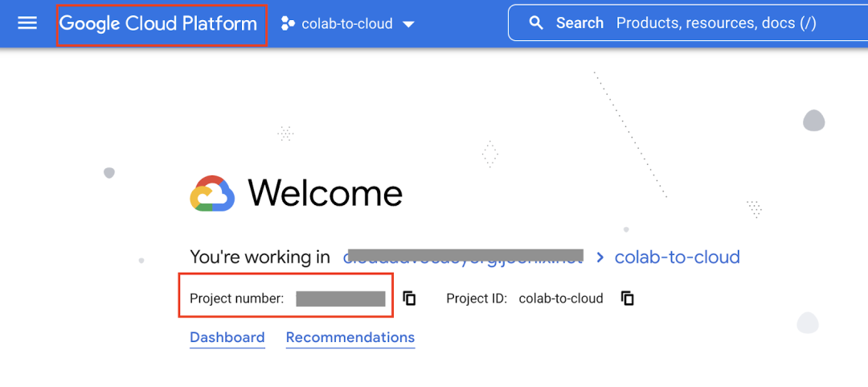Click the "Project number:" label
Viewport: 868px width, 387px height.
pos(237,298)
